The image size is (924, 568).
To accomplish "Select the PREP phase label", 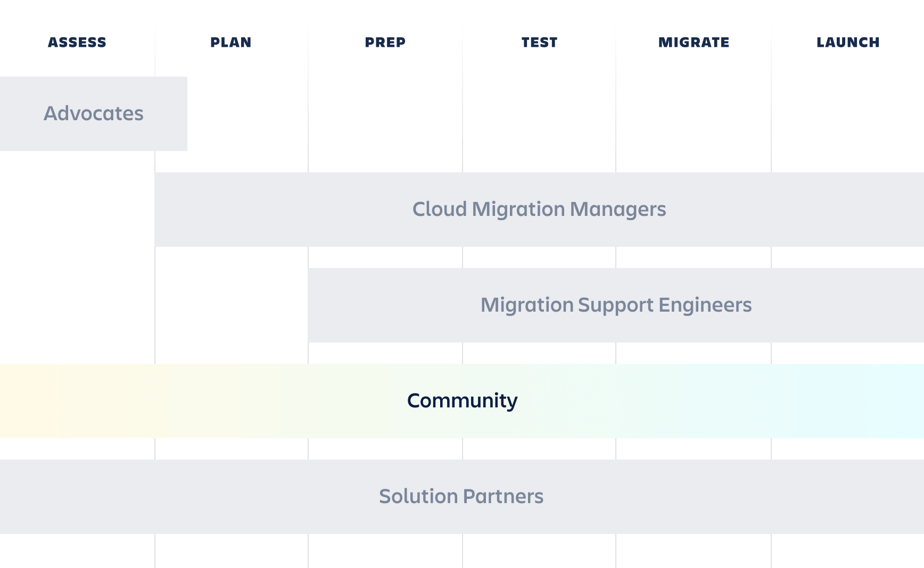I will click(x=384, y=43).
